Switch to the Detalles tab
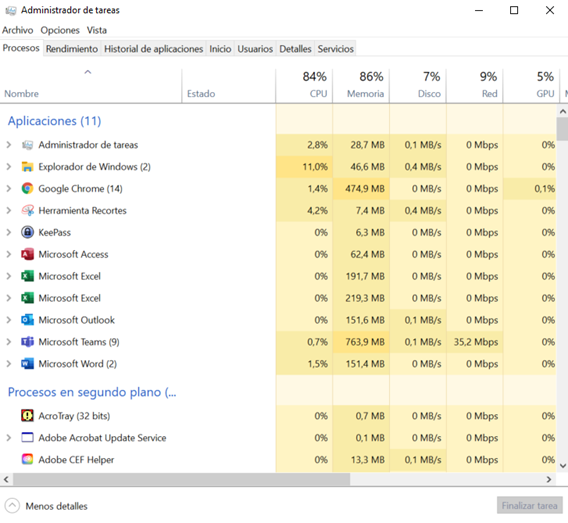 coord(295,49)
